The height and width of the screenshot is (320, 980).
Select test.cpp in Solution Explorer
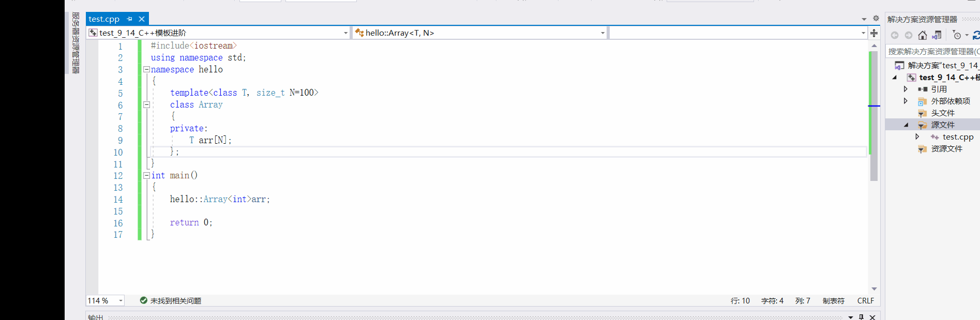pos(958,137)
